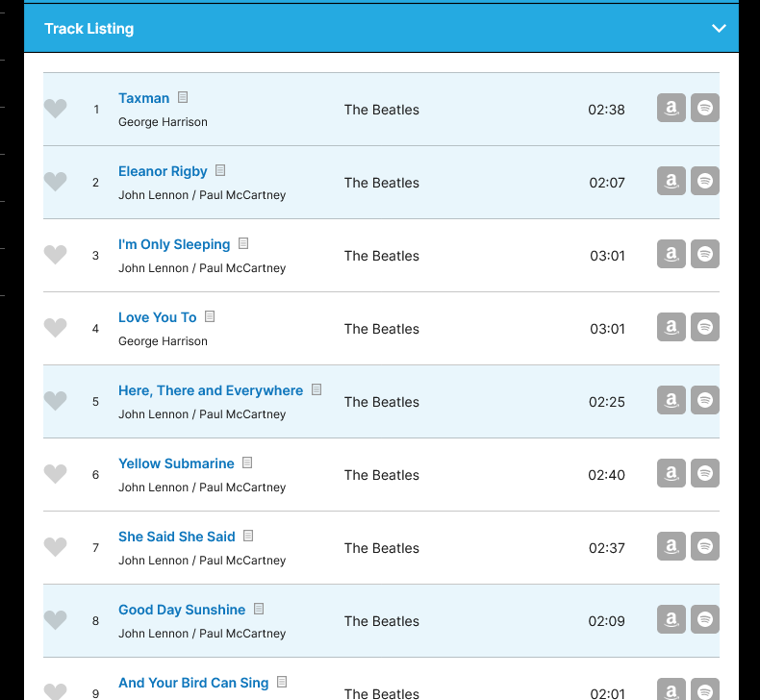Open Spotify link for She Said She Said
Screen dimensions: 760x700
tap(705, 547)
